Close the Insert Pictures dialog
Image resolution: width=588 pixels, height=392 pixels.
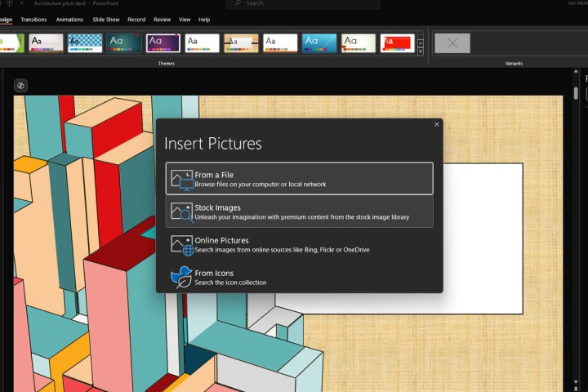(x=437, y=124)
